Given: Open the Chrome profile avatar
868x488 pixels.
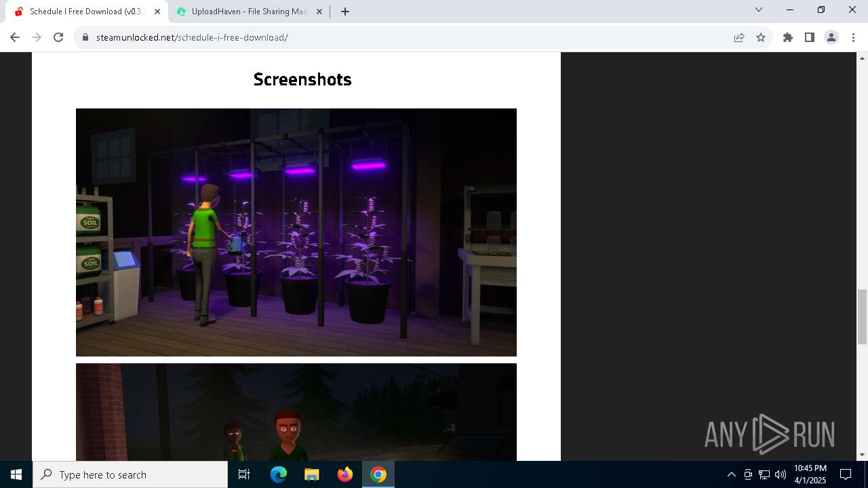Looking at the screenshot, I should [x=831, y=37].
